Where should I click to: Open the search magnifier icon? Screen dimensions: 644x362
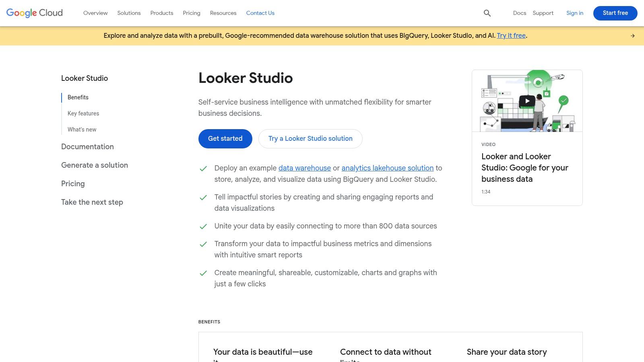[487, 13]
